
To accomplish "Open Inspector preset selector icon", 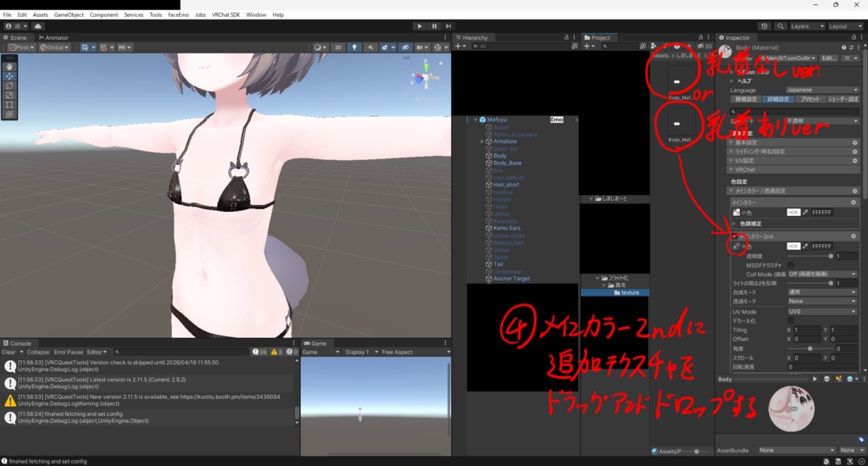I will tap(849, 47).
